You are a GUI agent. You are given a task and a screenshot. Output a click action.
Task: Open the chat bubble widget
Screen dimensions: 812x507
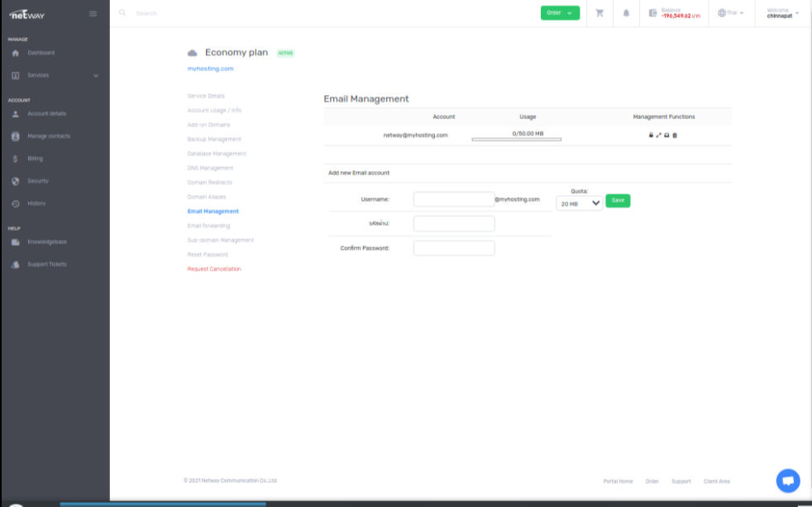[x=787, y=481]
